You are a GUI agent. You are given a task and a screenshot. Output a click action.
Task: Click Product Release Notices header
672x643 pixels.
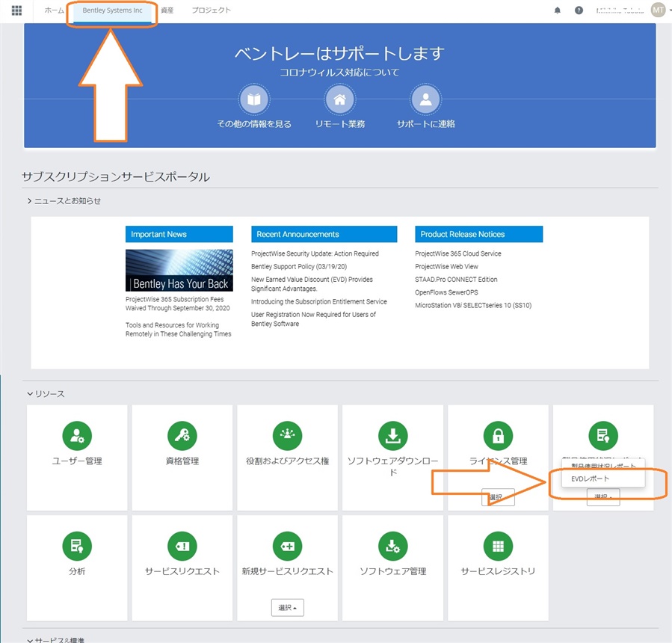pos(478,234)
